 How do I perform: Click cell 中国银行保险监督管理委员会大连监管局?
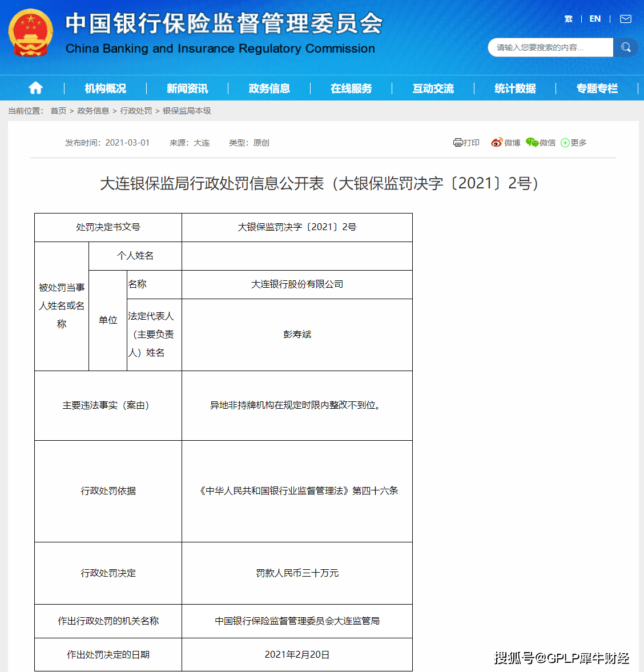coord(297,621)
